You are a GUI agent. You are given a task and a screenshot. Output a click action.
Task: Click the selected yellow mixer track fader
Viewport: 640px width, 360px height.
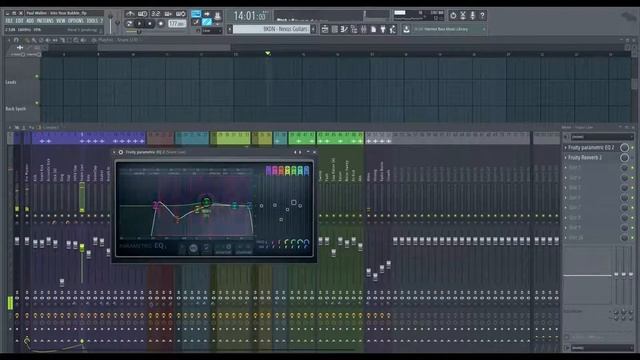tap(82, 248)
